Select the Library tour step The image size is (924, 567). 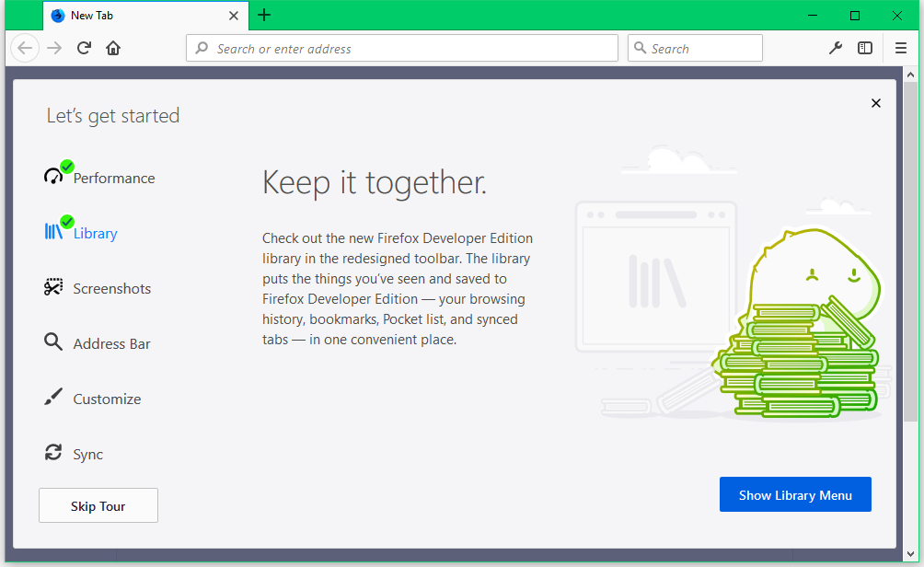coord(81,231)
